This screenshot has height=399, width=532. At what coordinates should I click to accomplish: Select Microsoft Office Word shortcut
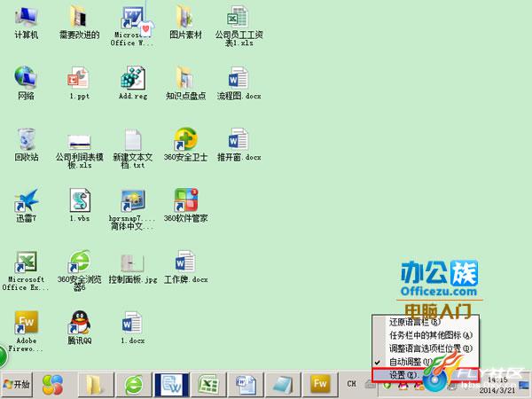pyautogui.click(x=133, y=27)
